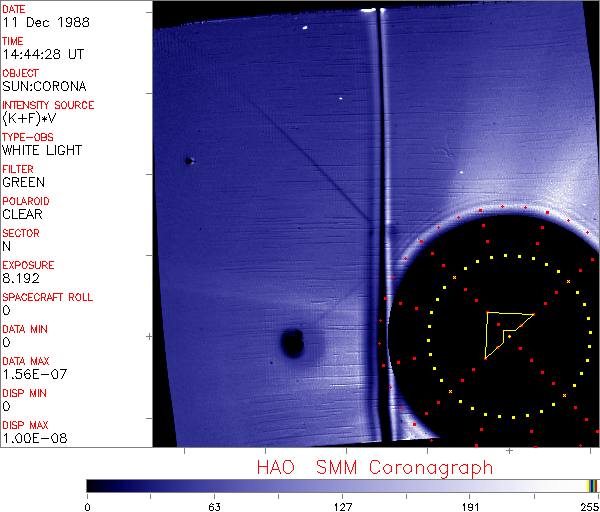This screenshot has height=512, width=600.
Task: Click the DISP MAX value 1.00E-08
Action: tap(35, 438)
